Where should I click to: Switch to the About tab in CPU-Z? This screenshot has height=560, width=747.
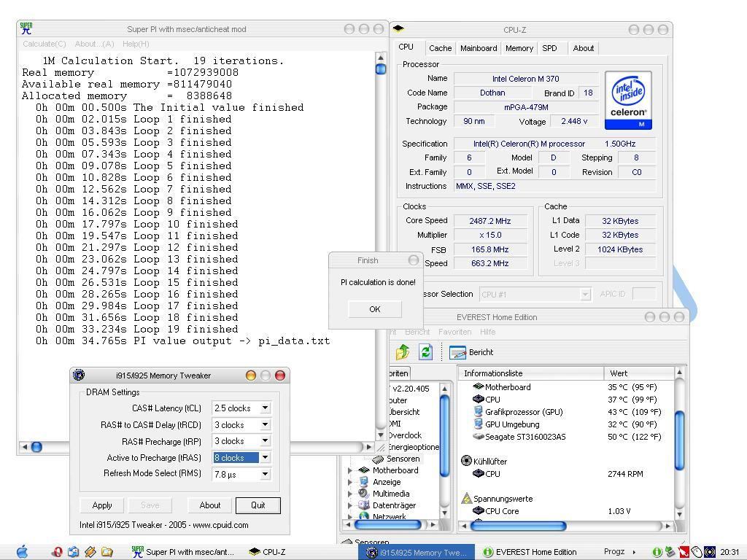point(583,48)
